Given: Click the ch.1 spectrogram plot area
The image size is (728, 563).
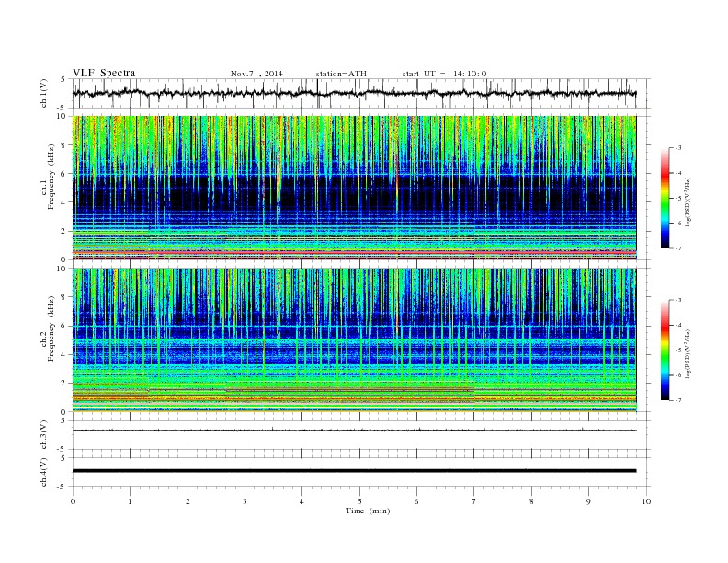Looking at the screenshot, I should click(x=354, y=188).
